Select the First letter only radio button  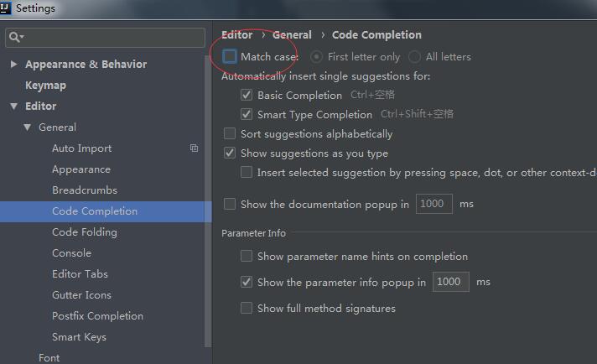tap(316, 57)
